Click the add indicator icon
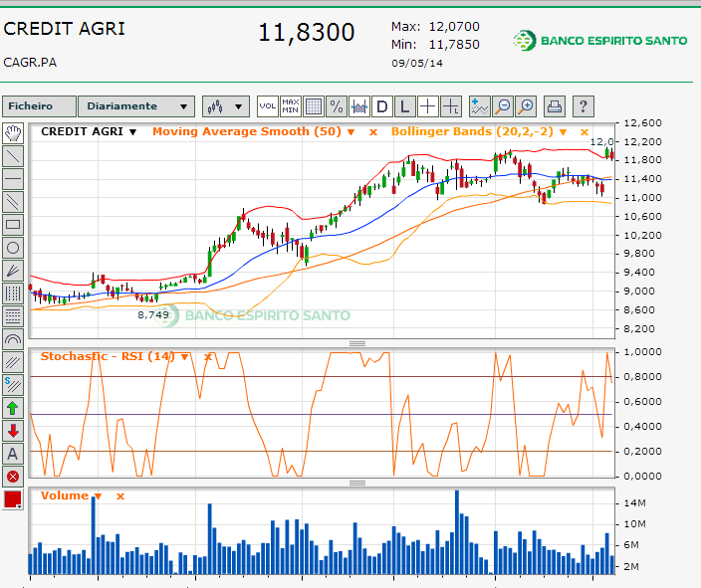Image resolution: width=701 pixels, height=588 pixels. tap(480, 106)
